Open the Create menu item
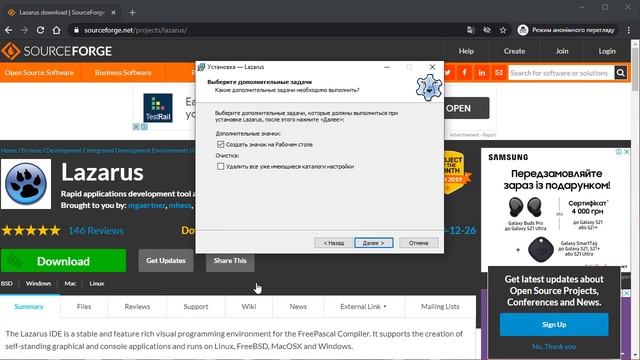This screenshot has width=640, height=360. coord(514,51)
